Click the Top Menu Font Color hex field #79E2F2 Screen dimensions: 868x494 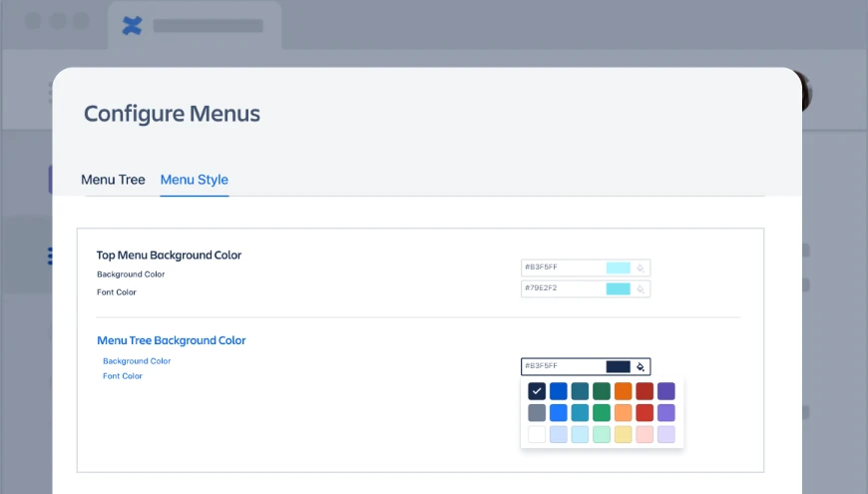(x=586, y=288)
